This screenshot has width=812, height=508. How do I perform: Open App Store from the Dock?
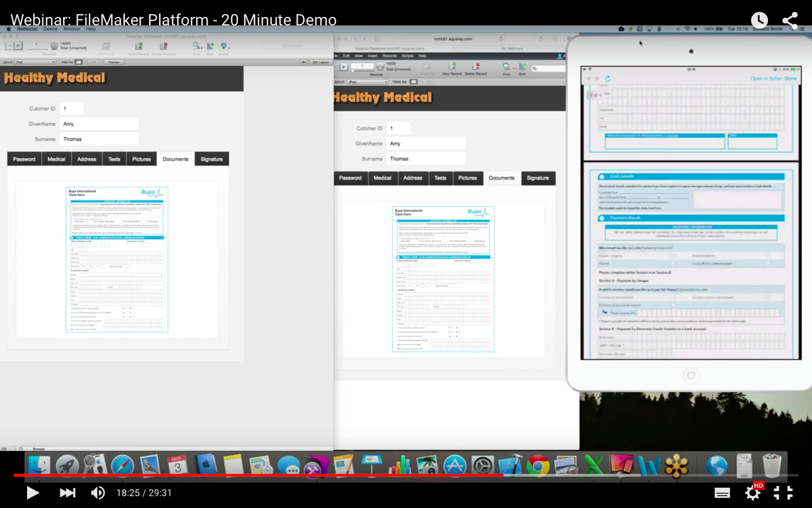tap(455, 466)
